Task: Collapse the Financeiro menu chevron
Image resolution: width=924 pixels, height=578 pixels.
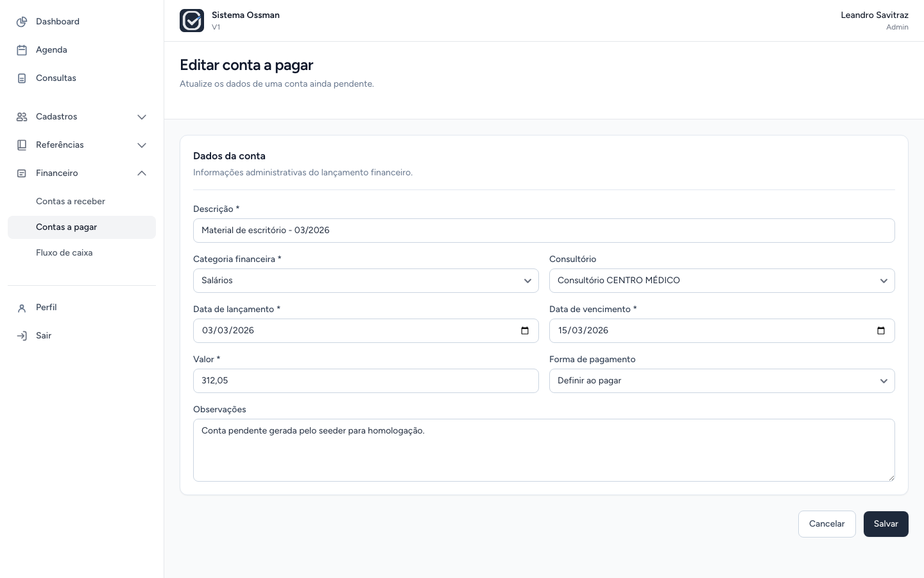Action: point(142,173)
